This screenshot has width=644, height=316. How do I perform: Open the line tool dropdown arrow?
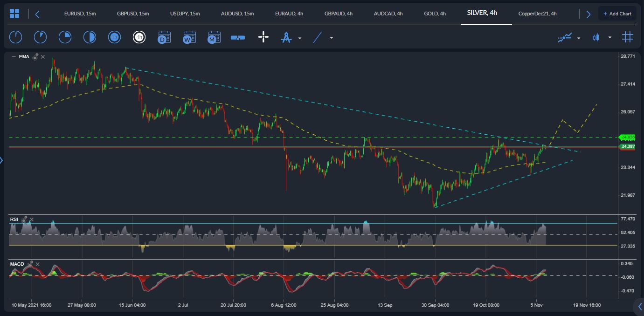pos(332,38)
